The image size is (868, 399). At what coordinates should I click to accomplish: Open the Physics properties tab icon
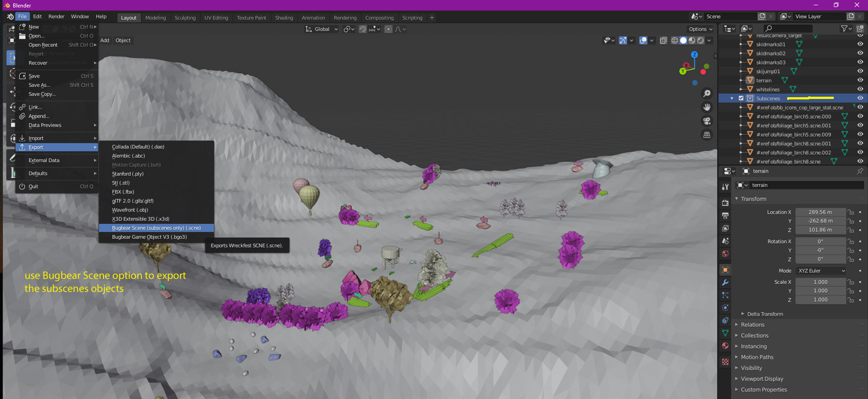point(725,308)
